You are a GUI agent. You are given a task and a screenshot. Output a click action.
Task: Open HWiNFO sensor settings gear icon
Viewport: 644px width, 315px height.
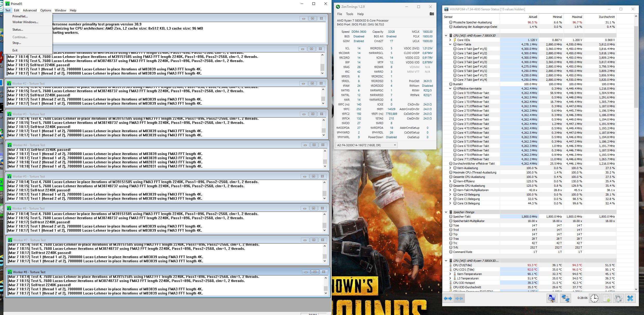point(618,298)
